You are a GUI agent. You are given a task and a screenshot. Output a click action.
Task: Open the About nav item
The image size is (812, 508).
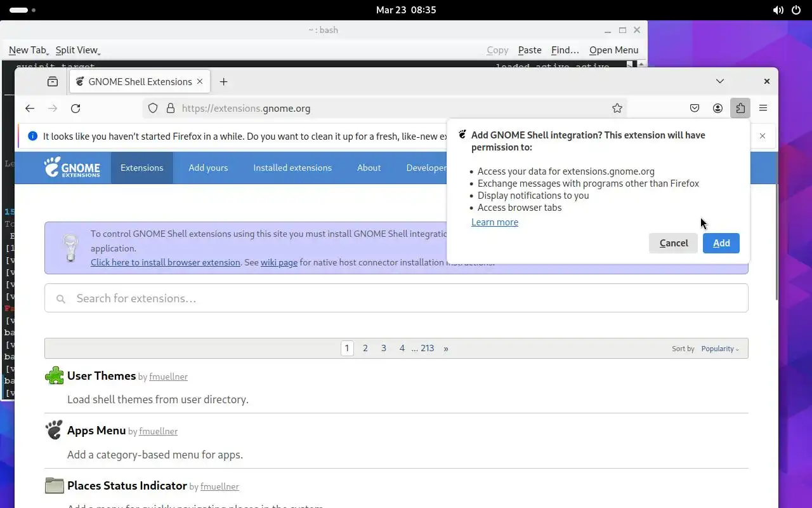point(369,168)
